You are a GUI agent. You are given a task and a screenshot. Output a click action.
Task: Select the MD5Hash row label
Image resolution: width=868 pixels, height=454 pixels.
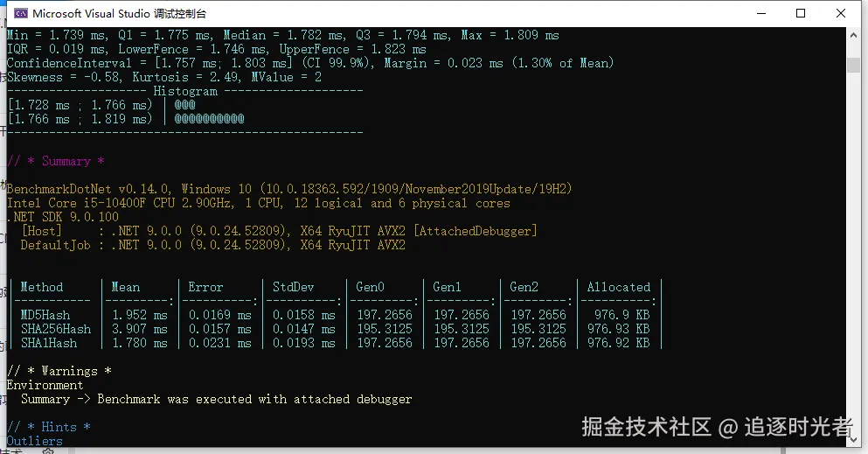[45, 315]
